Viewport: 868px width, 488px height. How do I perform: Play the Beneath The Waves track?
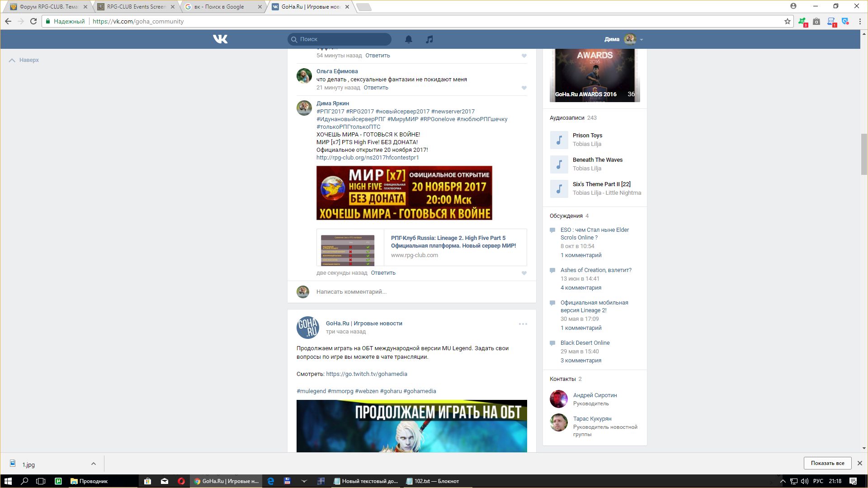click(559, 164)
